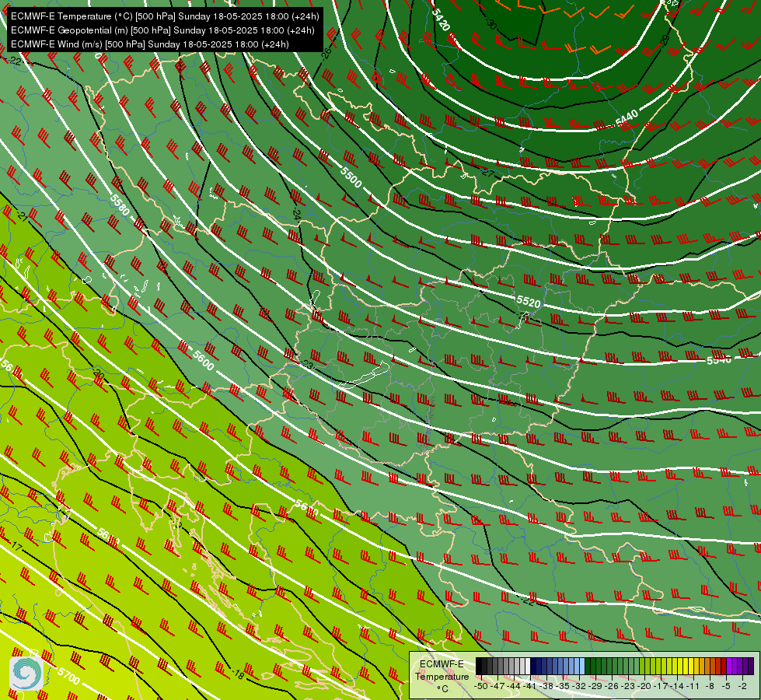Pick the purple swatch at the legend's right end
761x700 pixels.
coord(750,667)
